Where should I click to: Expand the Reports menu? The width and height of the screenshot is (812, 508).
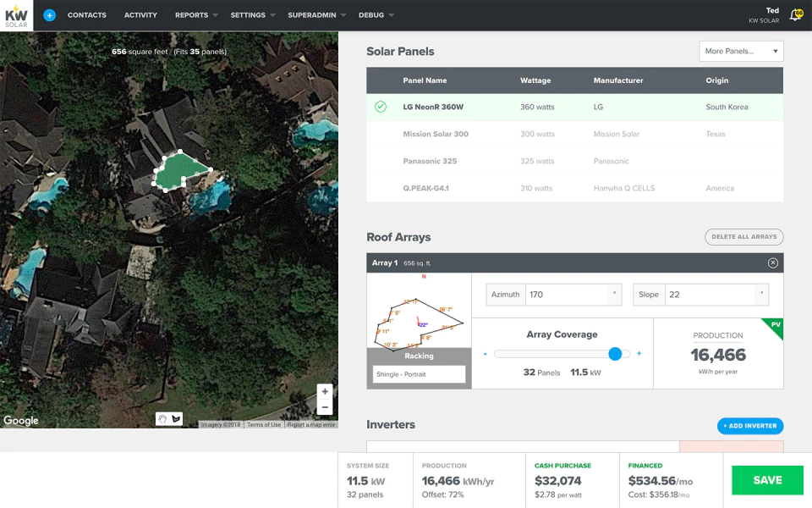tap(196, 15)
